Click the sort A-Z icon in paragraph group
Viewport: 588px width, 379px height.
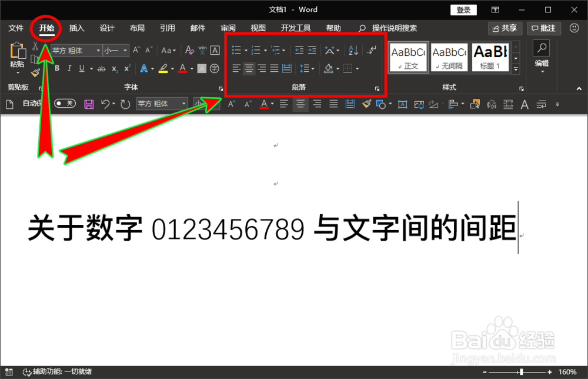click(x=353, y=51)
